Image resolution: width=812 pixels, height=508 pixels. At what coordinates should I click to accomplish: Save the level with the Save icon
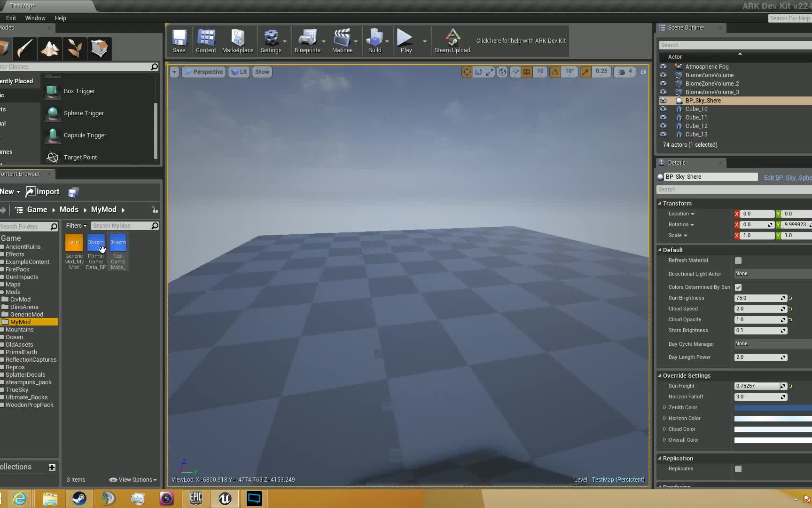pos(179,41)
